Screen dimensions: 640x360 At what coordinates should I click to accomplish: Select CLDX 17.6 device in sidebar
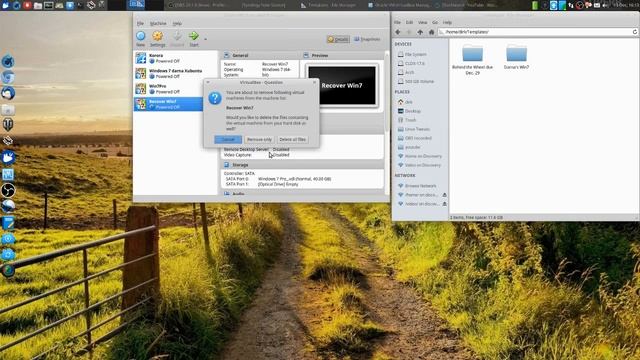point(415,63)
